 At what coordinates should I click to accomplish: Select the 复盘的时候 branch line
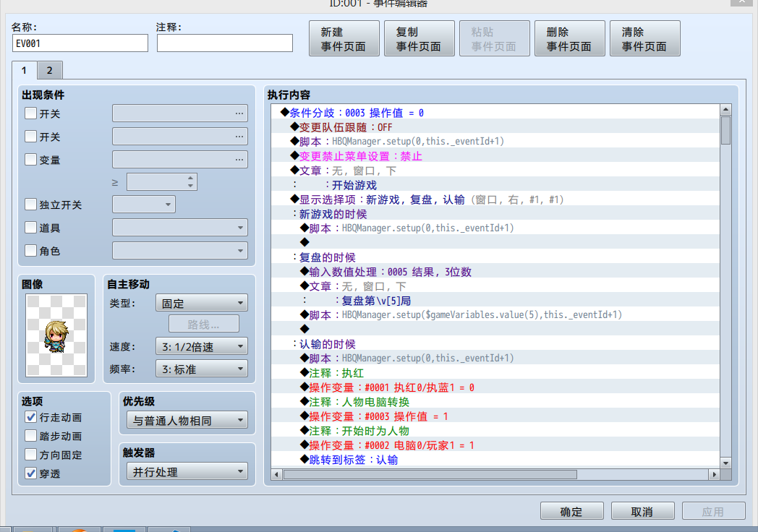click(495, 257)
